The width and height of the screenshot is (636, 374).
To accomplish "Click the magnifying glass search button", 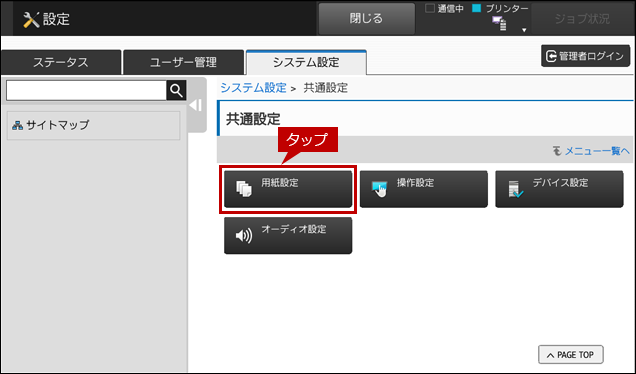I will pyautogui.click(x=176, y=90).
